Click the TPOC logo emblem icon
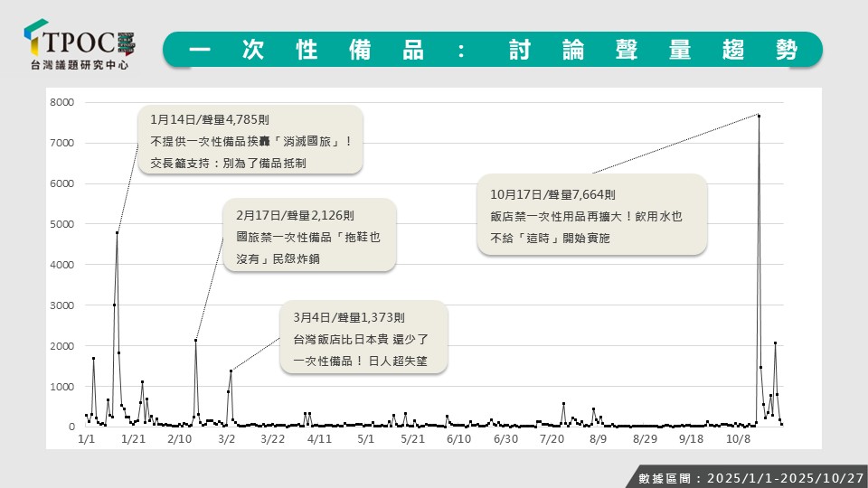Viewport: 868px width, 488px height. (x=34, y=41)
